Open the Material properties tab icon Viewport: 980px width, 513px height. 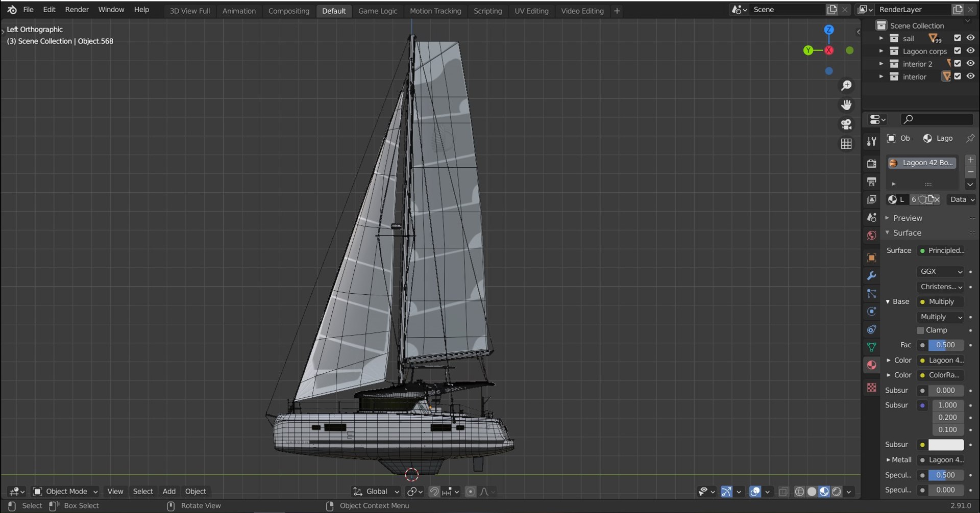click(872, 365)
